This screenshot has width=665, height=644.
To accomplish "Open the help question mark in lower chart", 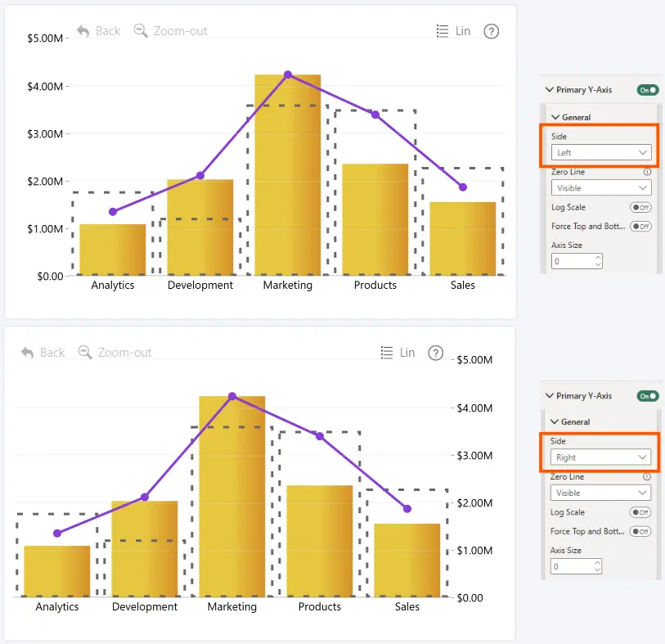I will [435, 353].
